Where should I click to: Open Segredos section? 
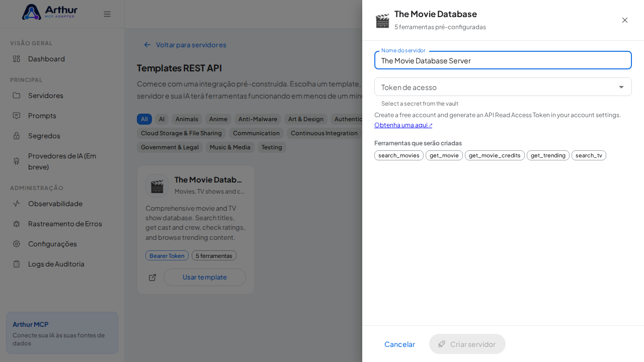click(62, 136)
